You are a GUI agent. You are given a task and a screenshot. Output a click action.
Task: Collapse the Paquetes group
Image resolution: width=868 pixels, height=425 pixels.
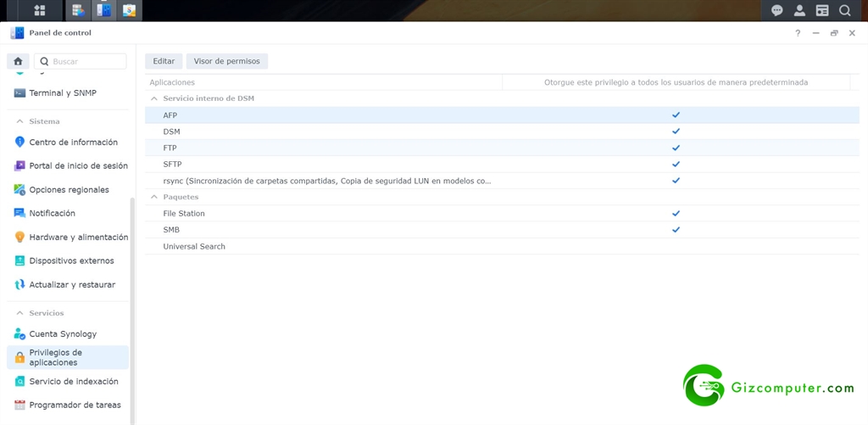[154, 197]
